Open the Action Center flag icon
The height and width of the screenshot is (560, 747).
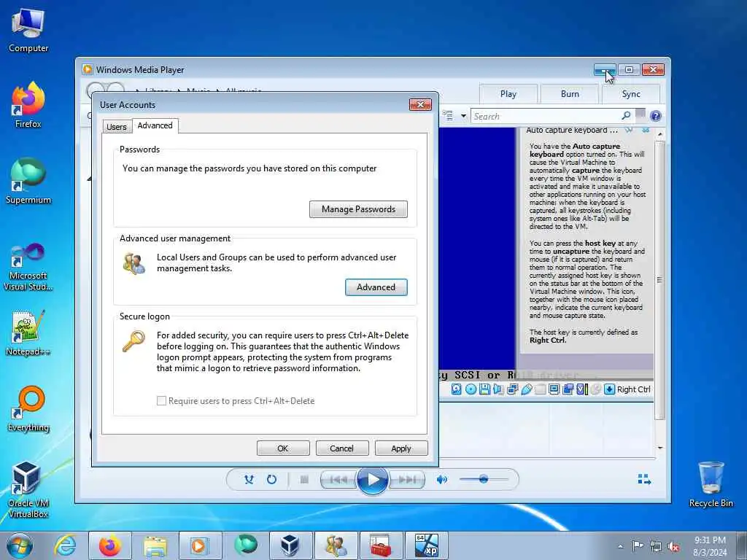click(638, 546)
